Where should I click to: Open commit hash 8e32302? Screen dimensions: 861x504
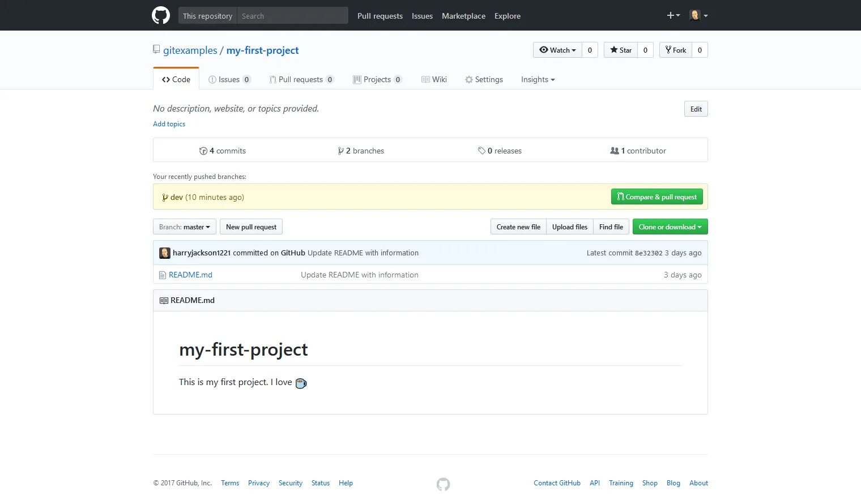click(649, 253)
